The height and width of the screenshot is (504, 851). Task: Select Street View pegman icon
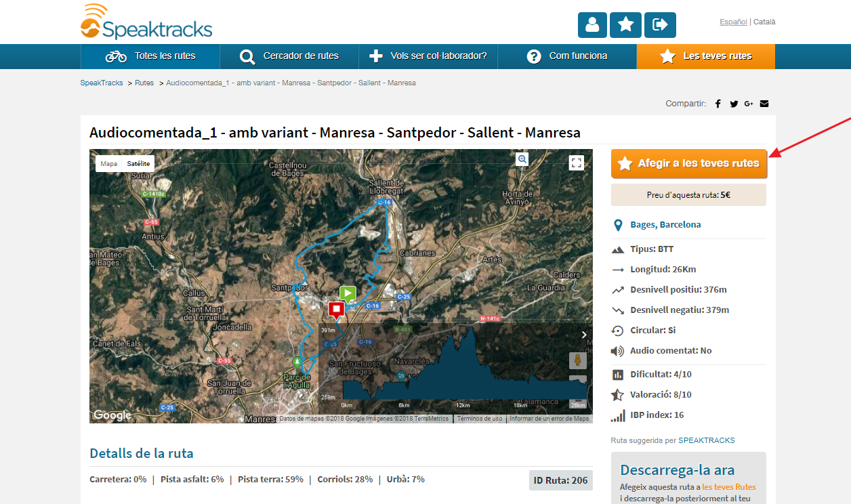pyautogui.click(x=578, y=360)
